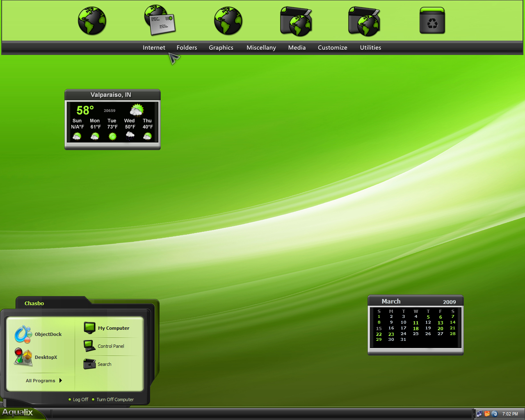
Task: Click Wednesday forecast in weather widget
Action: point(130,129)
